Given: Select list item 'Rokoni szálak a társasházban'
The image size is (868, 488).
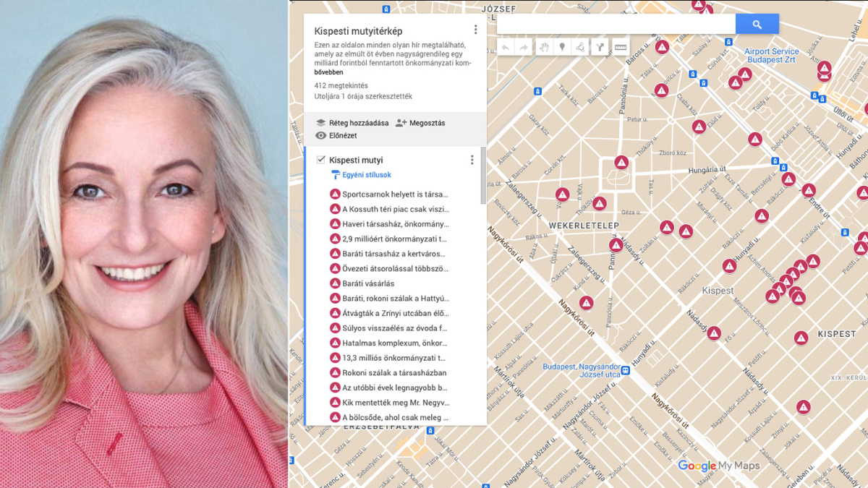Looking at the screenshot, I should click(395, 373).
